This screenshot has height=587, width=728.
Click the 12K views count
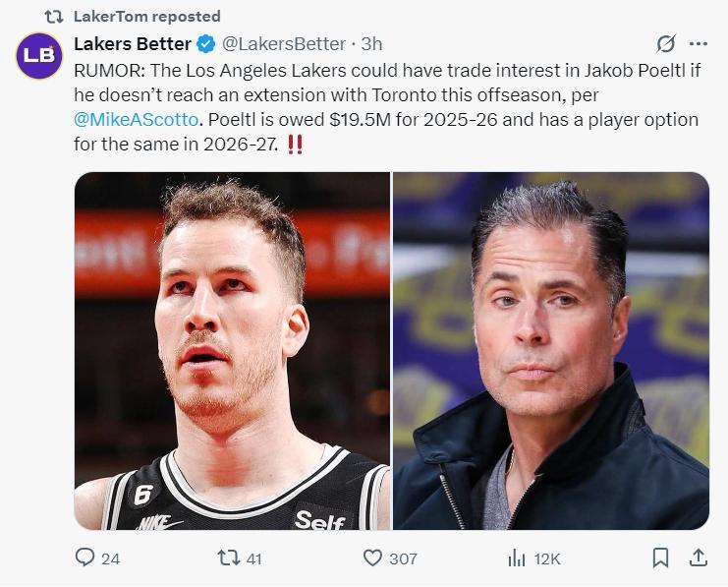click(546, 558)
